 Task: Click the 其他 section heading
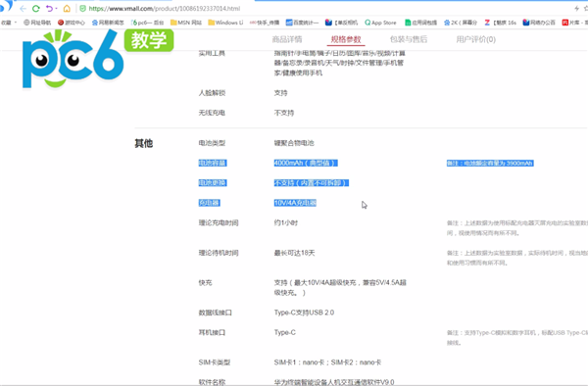tap(144, 143)
